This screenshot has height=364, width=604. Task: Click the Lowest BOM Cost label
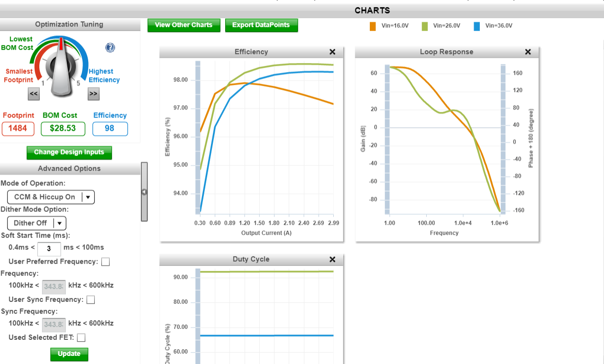pyautogui.click(x=18, y=44)
